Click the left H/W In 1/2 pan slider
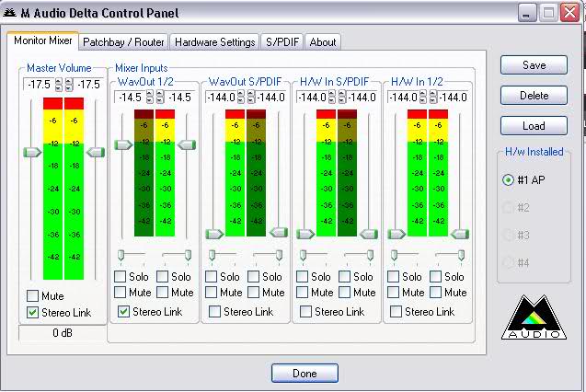The height and width of the screenshot is (392, 586). (x=394, y=255)
